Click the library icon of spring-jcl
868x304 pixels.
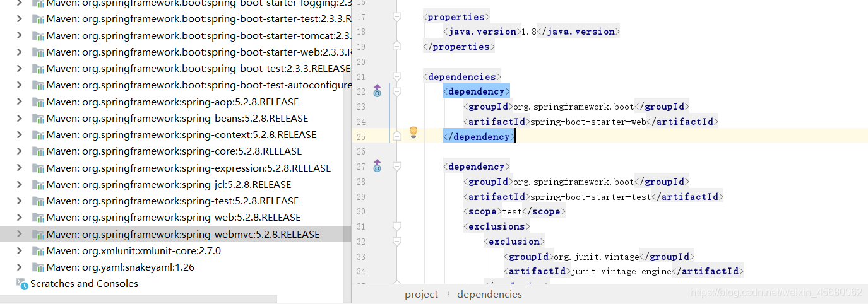[38, 184]
